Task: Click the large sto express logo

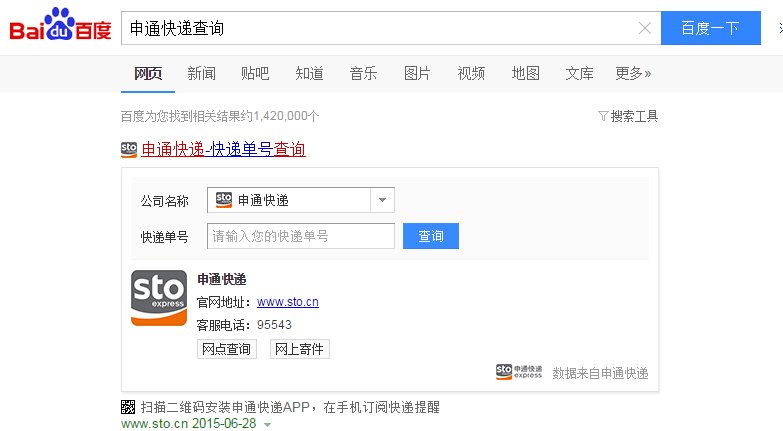Action: pyautogui.click(x=159, y=298)
